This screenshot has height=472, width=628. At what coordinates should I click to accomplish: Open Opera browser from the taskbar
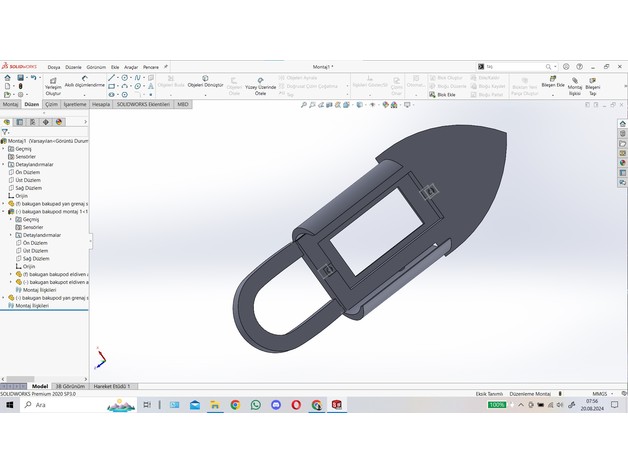tap(296, 405)
